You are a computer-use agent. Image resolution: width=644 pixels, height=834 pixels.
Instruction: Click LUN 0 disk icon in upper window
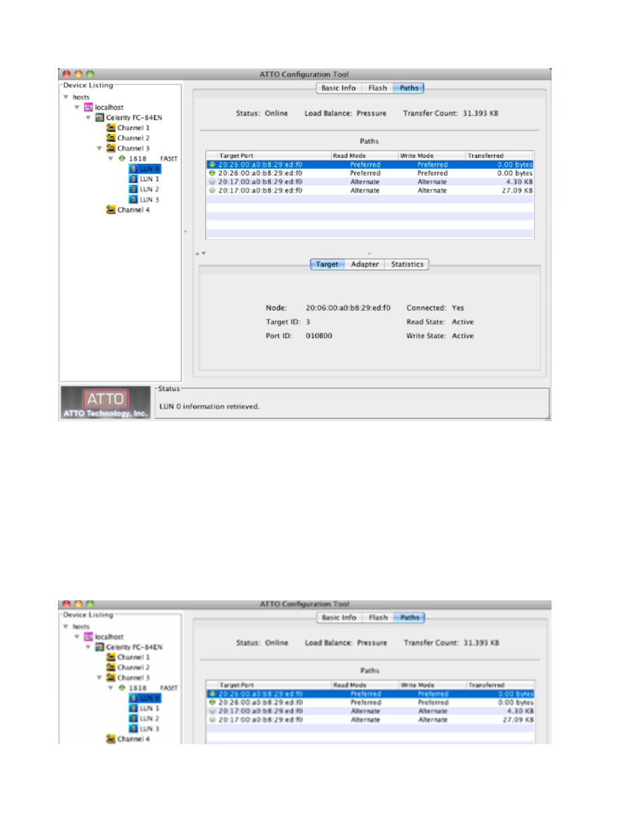coord(134,169)
